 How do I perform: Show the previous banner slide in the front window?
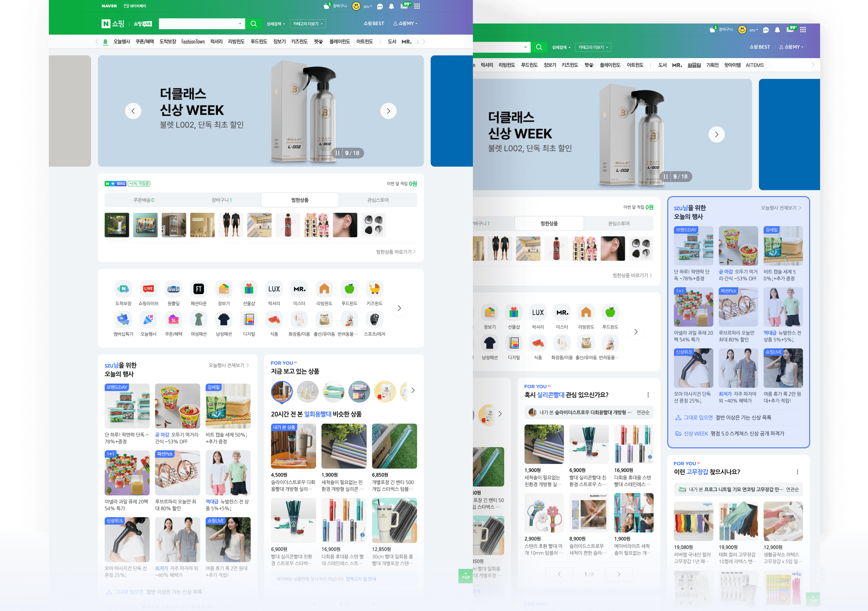(133, 111)
